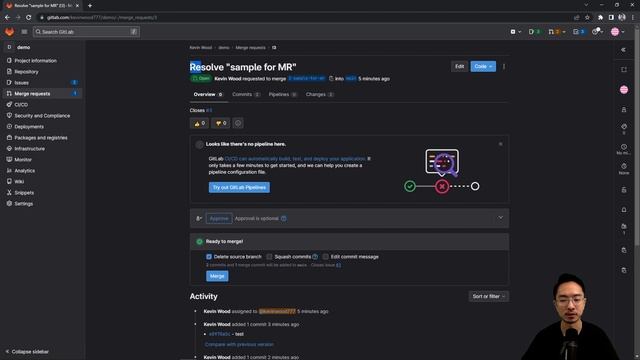Open the user avatar menu
The height and width of the screenshot is (360, 640).
click(x=617, y=32)
